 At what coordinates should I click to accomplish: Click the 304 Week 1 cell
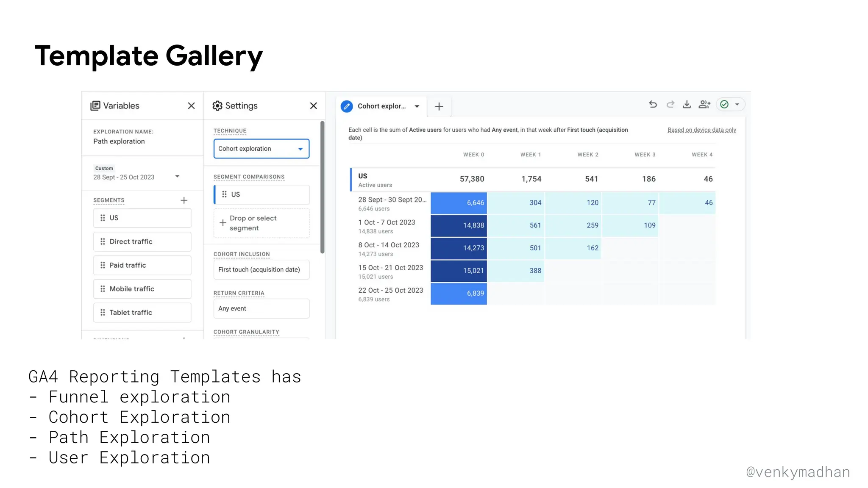tap(516, 203)
